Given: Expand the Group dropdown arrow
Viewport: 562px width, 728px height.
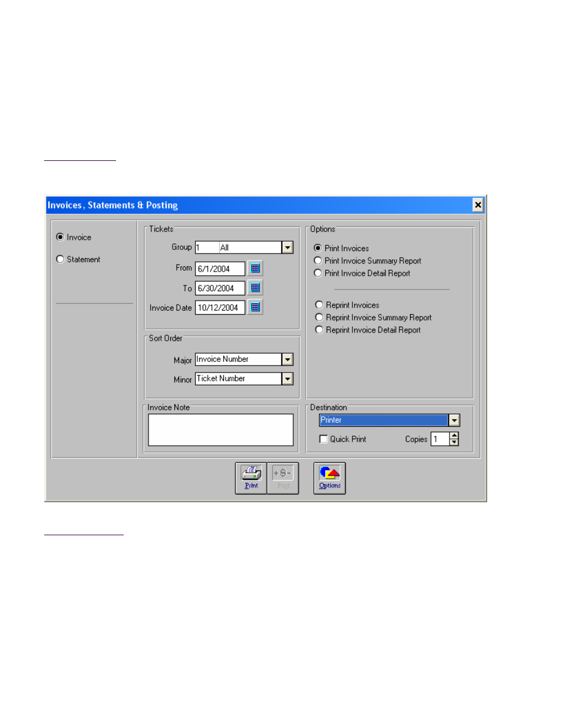Looking at the screenshot, I should 287,248.
